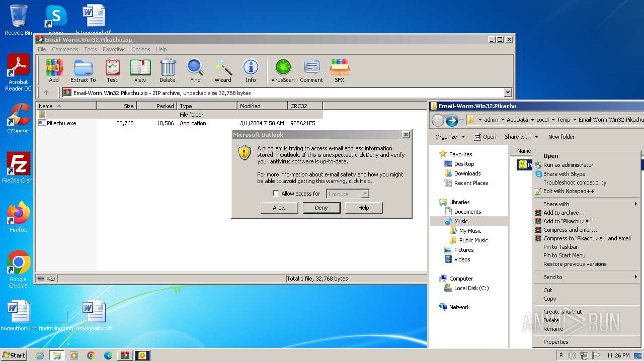Click Open button in Explorer toolbar
The height and width of the screenshot is (362, 644).
485,137
